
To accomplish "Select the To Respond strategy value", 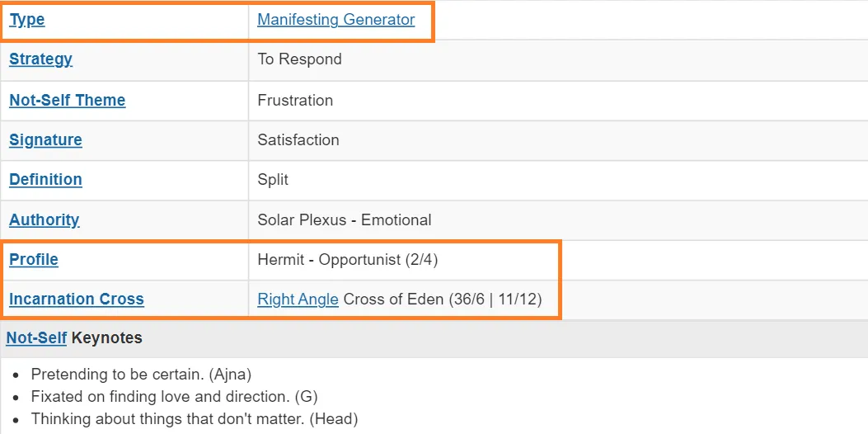I will 299,59.
